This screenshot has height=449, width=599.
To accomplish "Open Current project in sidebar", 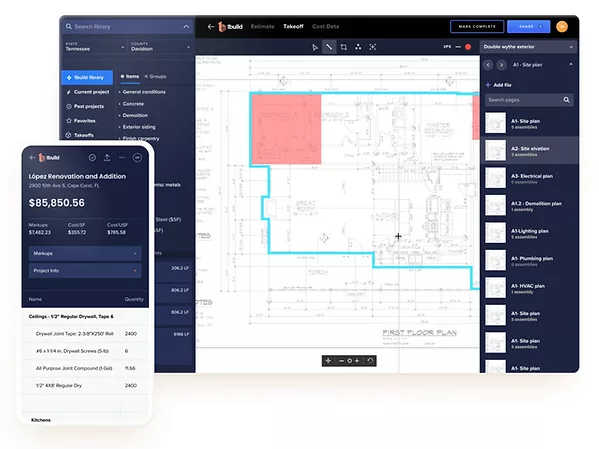I will pos(88,92).
